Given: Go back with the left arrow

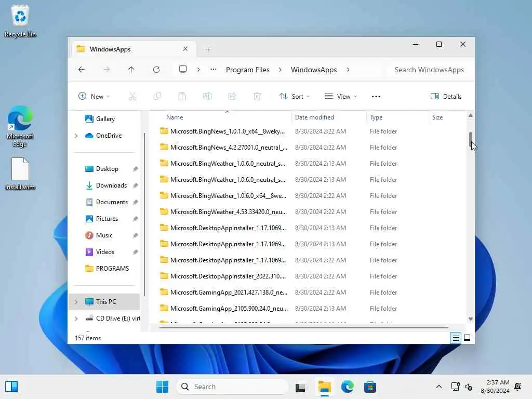Looking at the screenshot, I should pyautogui.click(x=82, y=70).
